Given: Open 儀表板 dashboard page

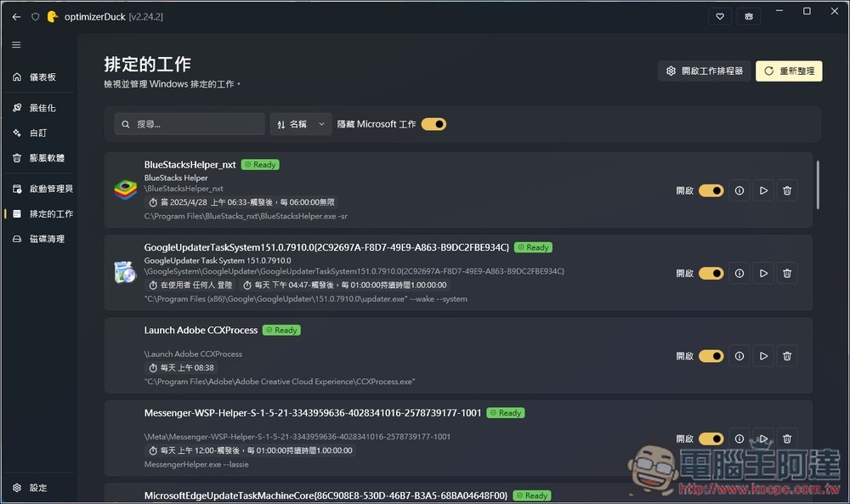Looking at the screenshot, I should pyautogui.click(x=38, y=77).
